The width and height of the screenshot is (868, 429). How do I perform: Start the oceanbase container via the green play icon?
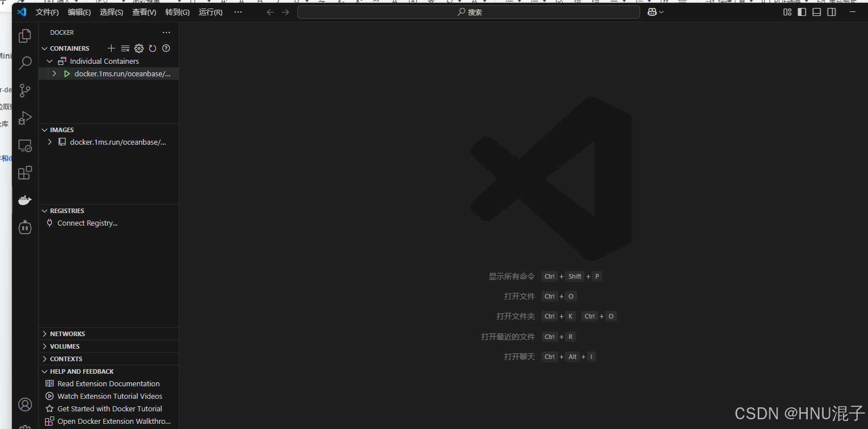[67, 73]
